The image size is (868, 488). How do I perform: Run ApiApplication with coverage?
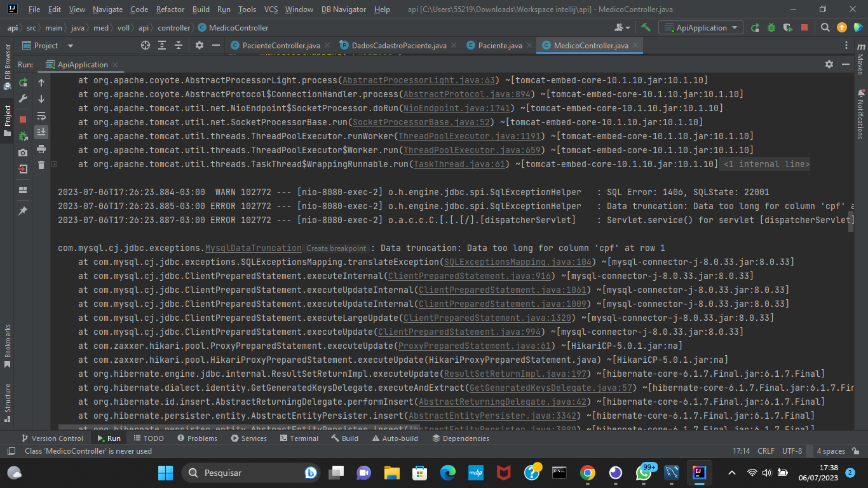click(788, 27)
